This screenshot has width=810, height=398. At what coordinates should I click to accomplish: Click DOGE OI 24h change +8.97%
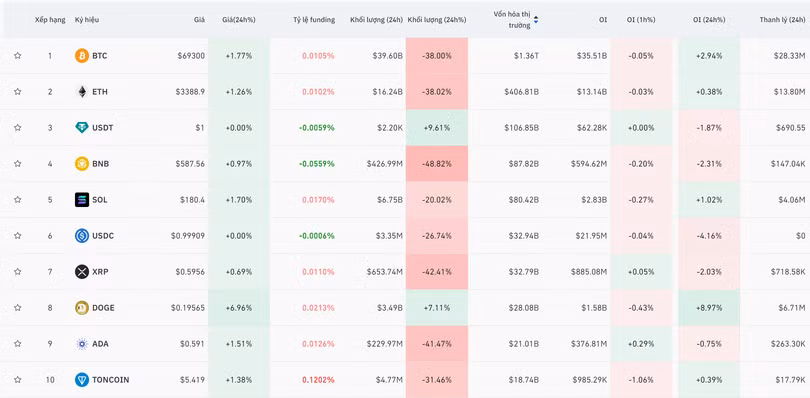[709, 308]
